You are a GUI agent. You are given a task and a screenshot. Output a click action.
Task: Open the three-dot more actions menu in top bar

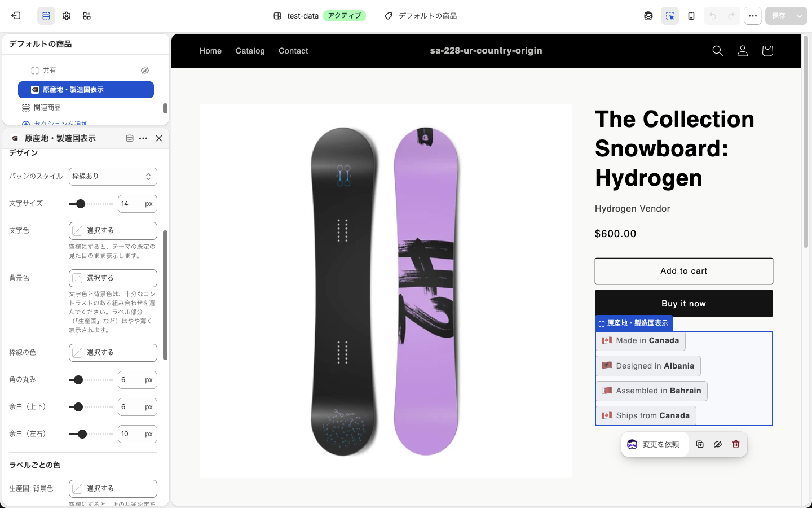(x=753, y=16)
